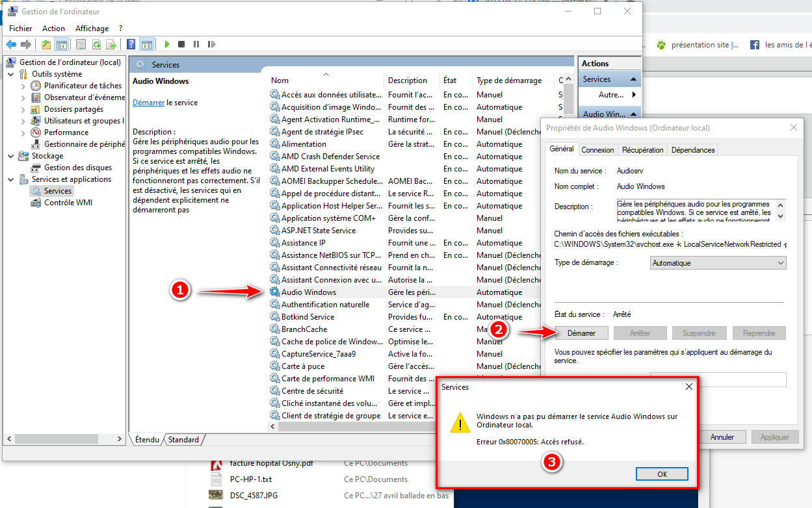Expand the Autre actions submenu arrow
This screenshot has width=812, height=508.
634,95
